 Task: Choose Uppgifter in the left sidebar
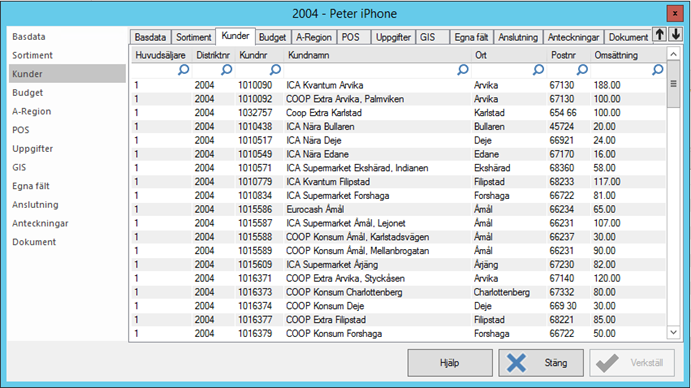tap(67, 149)
